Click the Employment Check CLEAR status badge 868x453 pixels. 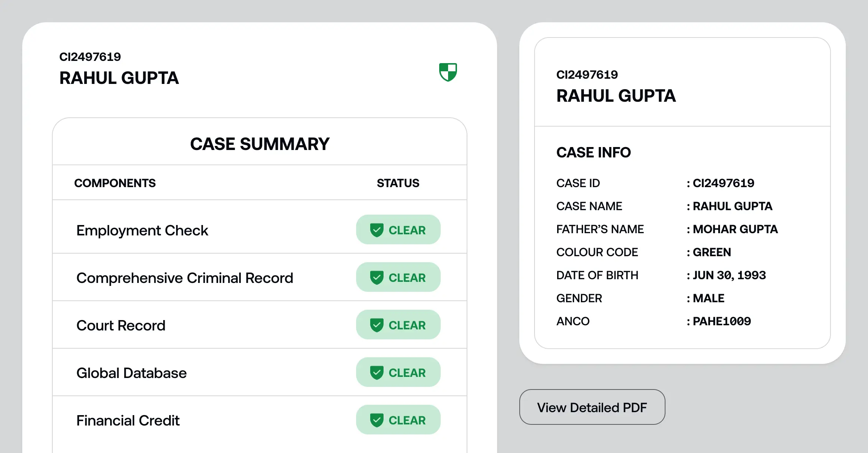398,230
